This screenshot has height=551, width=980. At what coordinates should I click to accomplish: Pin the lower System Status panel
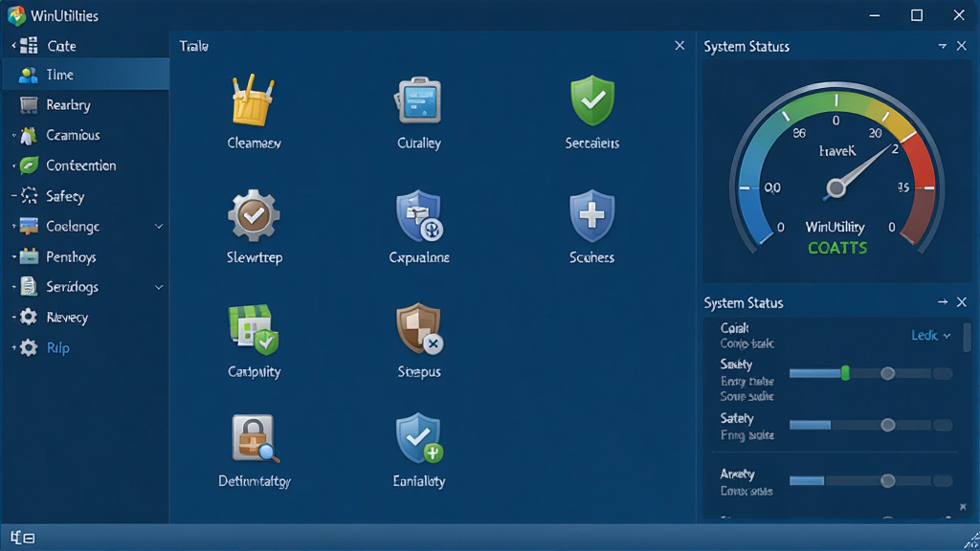[943, 302]
